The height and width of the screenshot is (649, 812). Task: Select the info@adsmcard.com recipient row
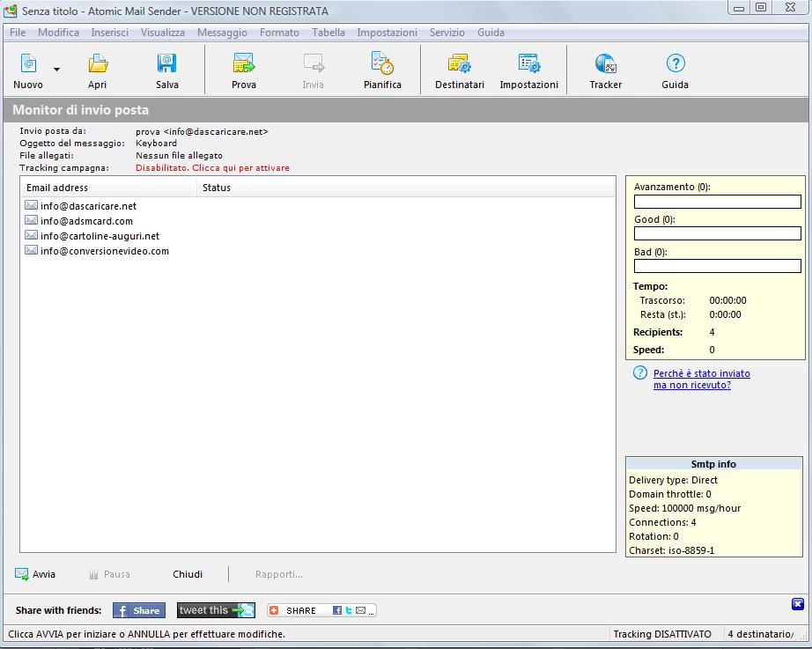click(317, 221)
